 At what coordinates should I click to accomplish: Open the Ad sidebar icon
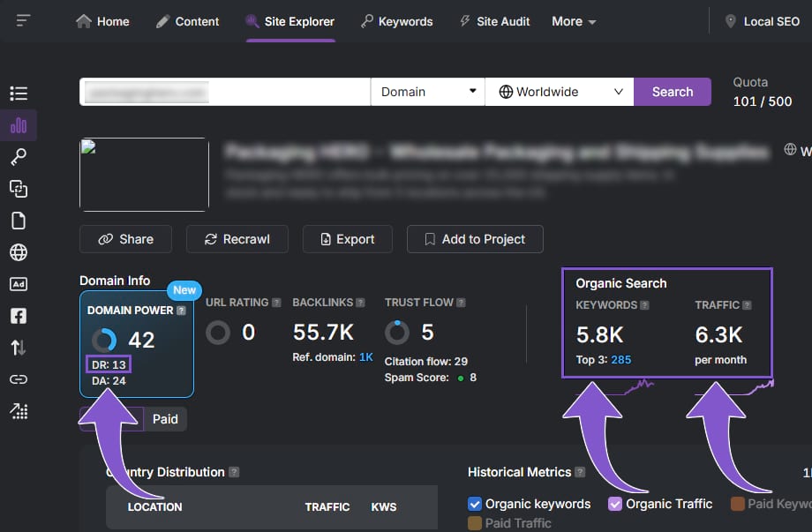[19, 284]
